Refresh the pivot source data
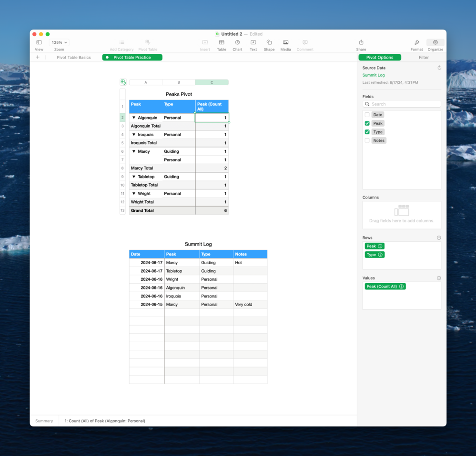 tap(439, 68)
